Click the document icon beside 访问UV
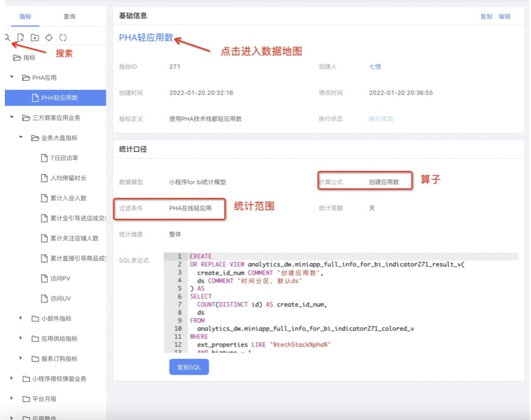Image resolution: width=531 pixels, height=420 pixels. 44,298
